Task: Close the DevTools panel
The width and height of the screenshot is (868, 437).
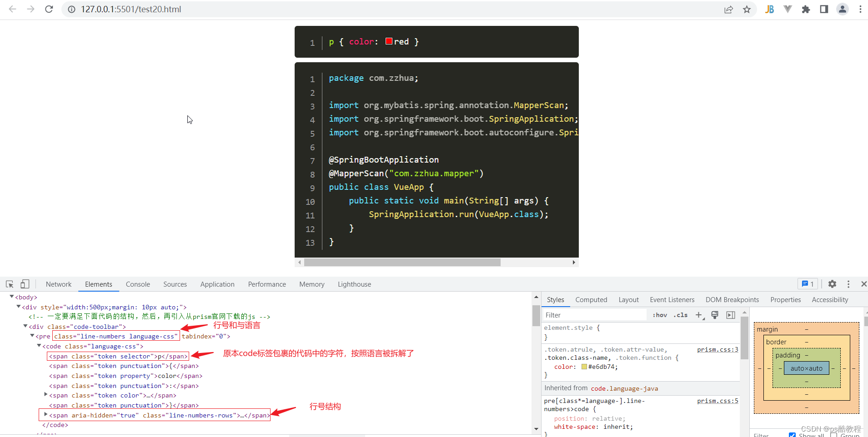Action: coord(863,284)
